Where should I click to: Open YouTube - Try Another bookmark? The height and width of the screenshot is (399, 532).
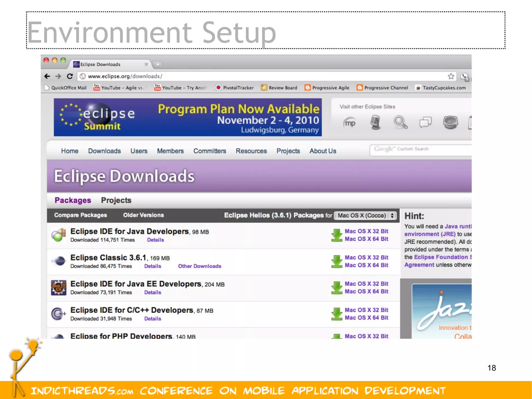[181, 88]
